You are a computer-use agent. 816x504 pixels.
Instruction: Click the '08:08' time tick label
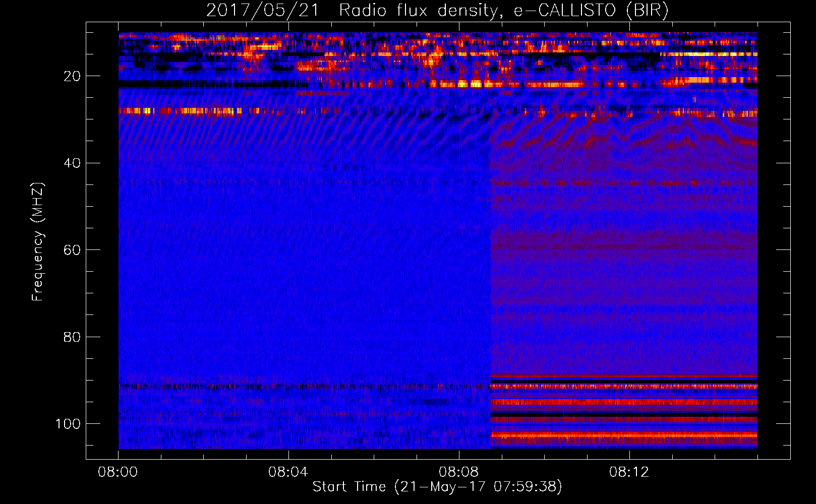pos(459,472)
